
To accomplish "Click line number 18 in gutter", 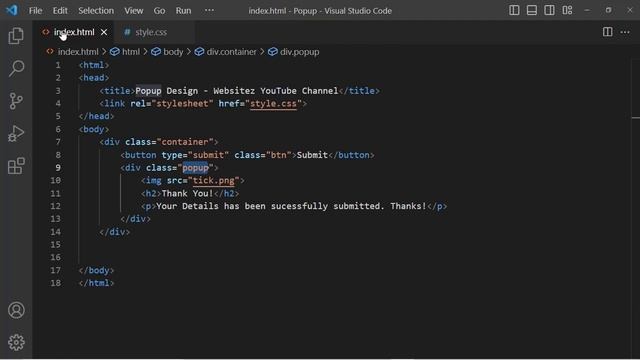I will click(x=56, y=283).
